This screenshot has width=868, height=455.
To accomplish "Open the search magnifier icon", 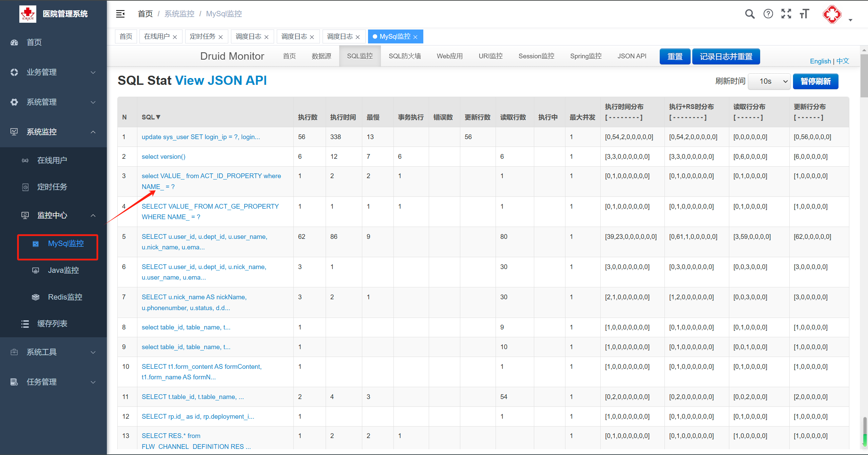I will pos(750,14).
